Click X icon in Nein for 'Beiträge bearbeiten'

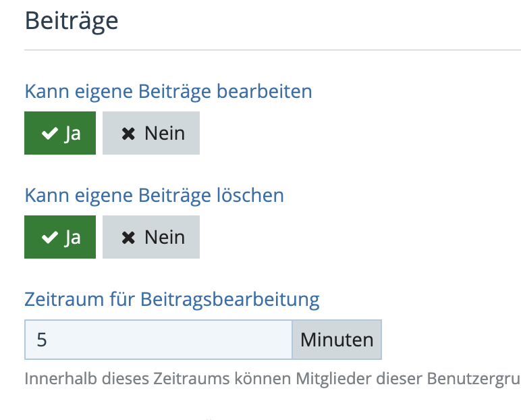click(x=128, y=134)
